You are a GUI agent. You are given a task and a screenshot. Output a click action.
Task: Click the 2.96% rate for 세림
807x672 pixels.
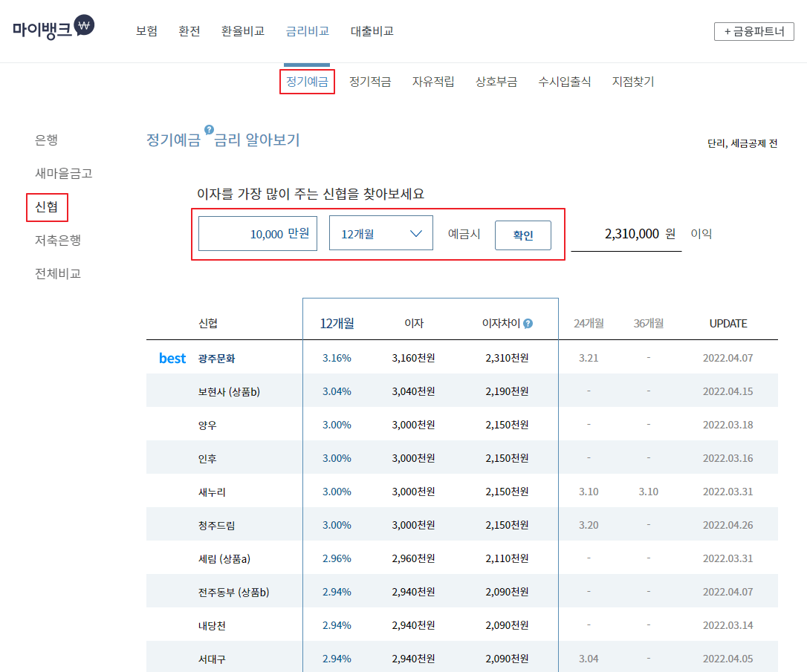coord(337,558)
